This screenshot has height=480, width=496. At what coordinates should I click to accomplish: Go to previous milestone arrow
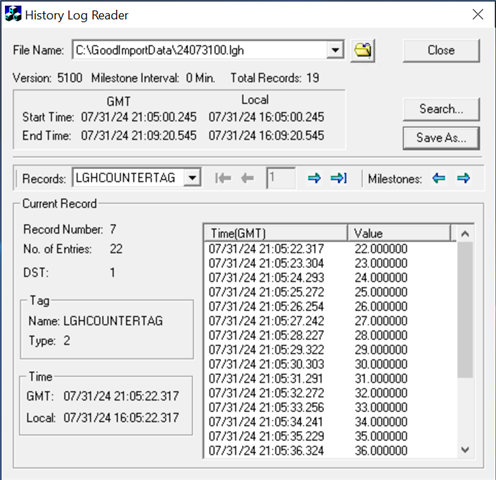coord(439,178)
